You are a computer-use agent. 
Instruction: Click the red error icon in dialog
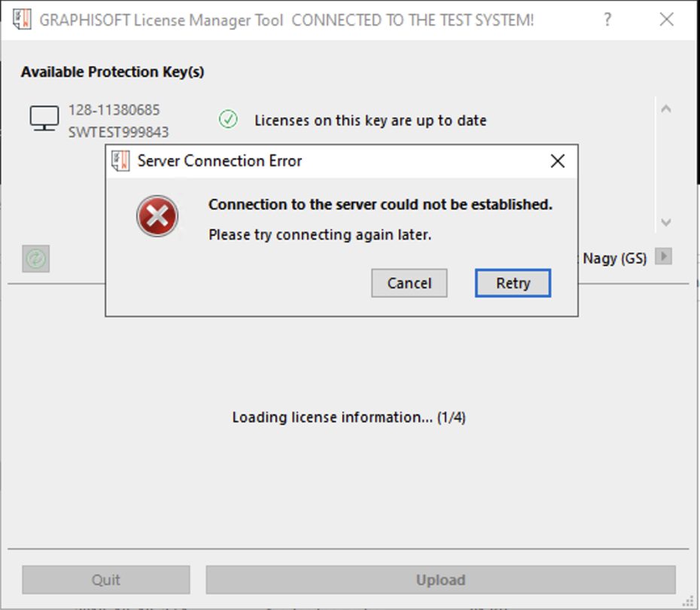[157, 216]
